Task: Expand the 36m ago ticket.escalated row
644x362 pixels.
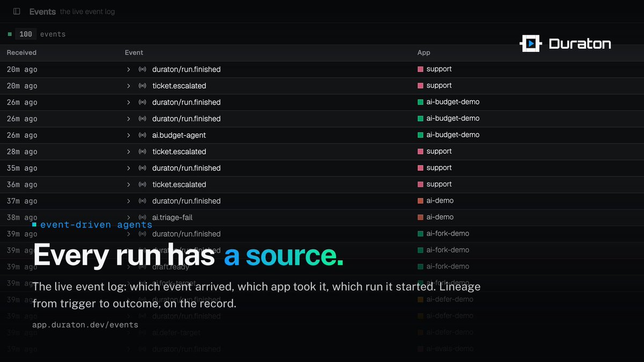Action: 129,184
